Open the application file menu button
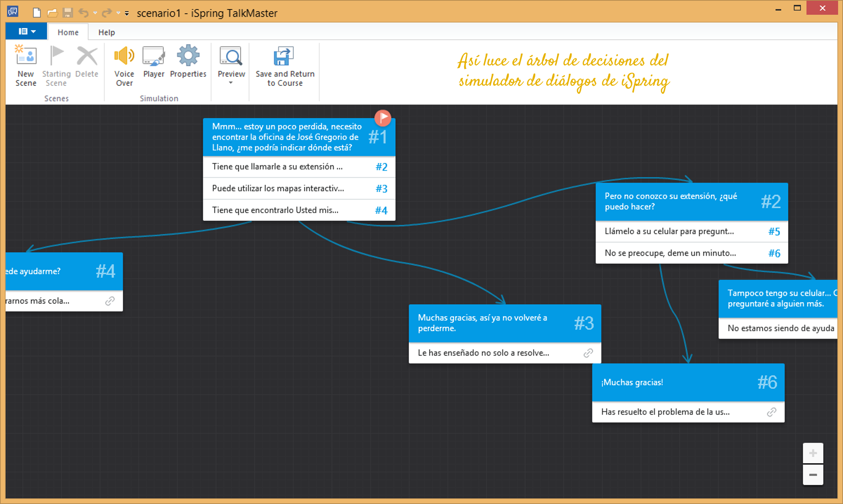The image size is (843, 504). click(x=27, y=31)
